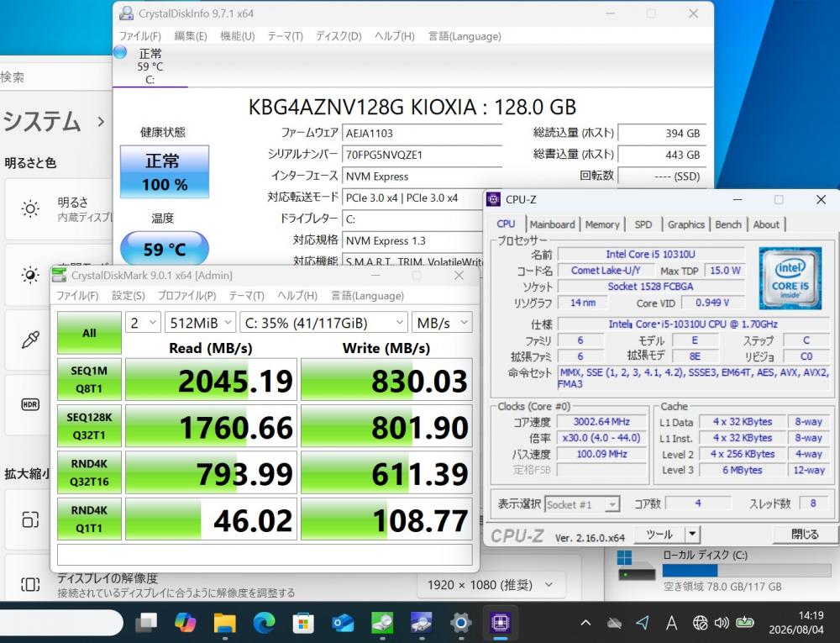
Task: Open the CPU-Z tools dropdown arrow
Action: tap(692, 535)
